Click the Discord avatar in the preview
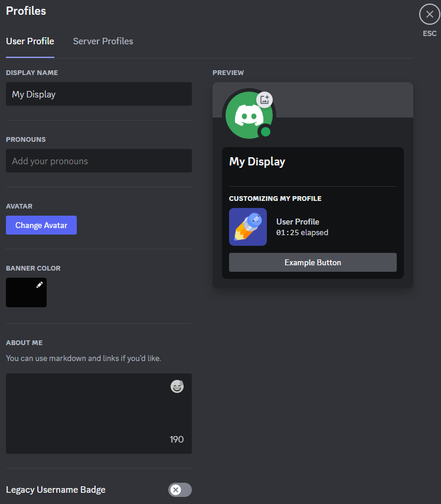Screen dimensions: 441x504 [x=249, y=115]
